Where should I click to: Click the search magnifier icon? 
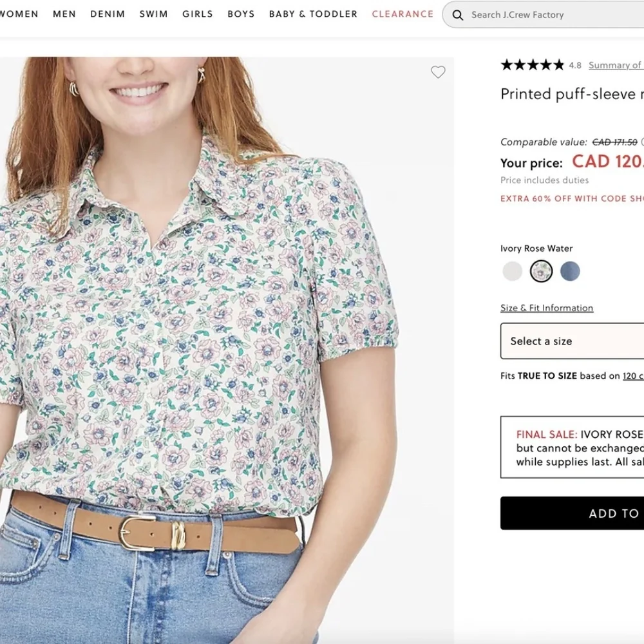point(457,14)
